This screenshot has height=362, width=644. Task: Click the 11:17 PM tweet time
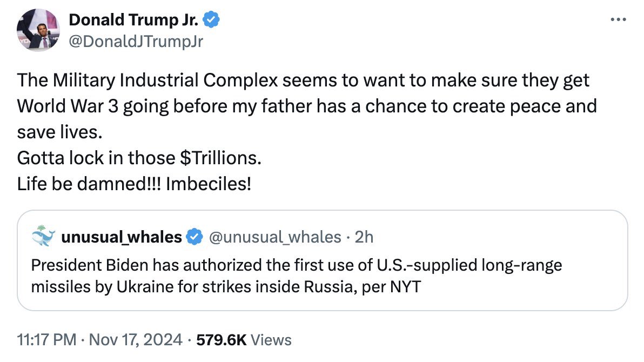click(x=46, y=339)
